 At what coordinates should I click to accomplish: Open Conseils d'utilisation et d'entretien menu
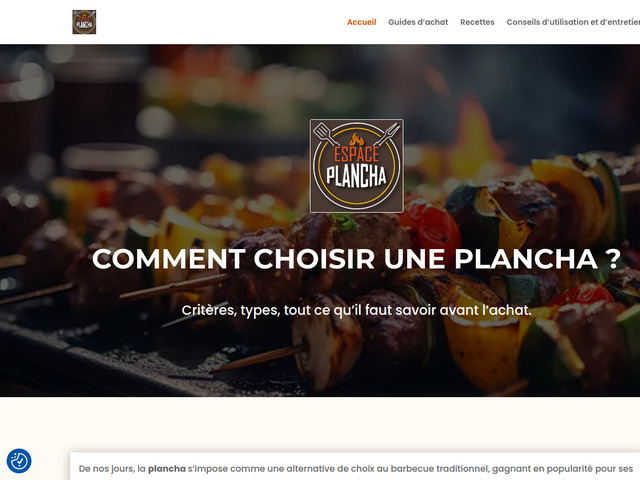tap(573, 22)
